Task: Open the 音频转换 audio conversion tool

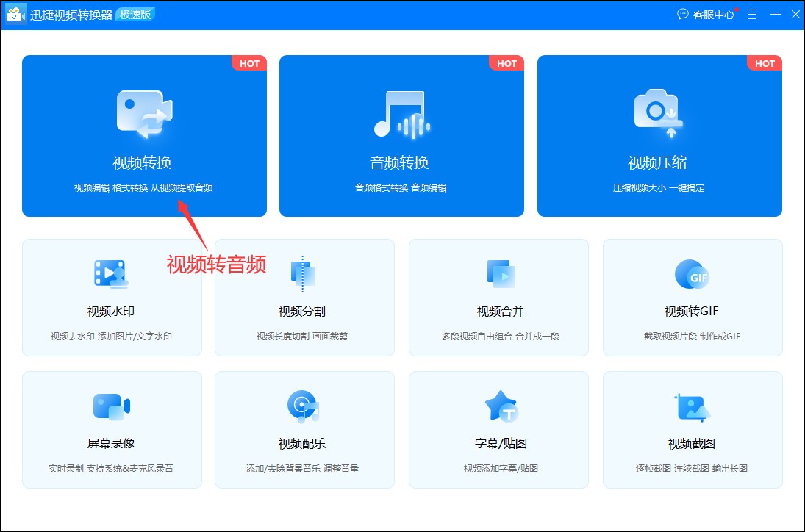Action: [x=401, y=136]
